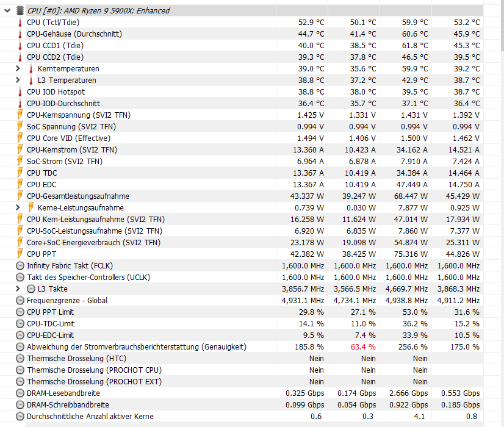Click clock icon beside DRAM-Schreibbandbreite
Screen dimensions: 504x427
click(x=20, y=405)
